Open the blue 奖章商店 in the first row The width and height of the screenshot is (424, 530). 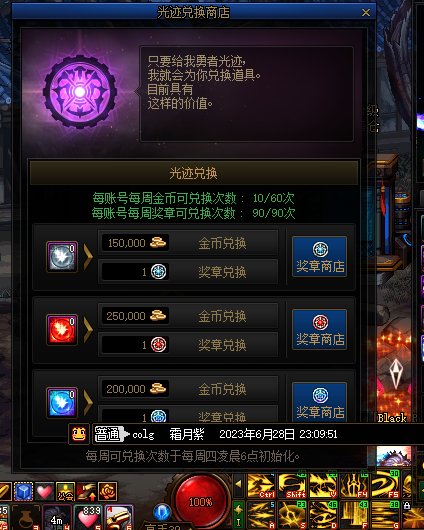(x=320, y=257)
